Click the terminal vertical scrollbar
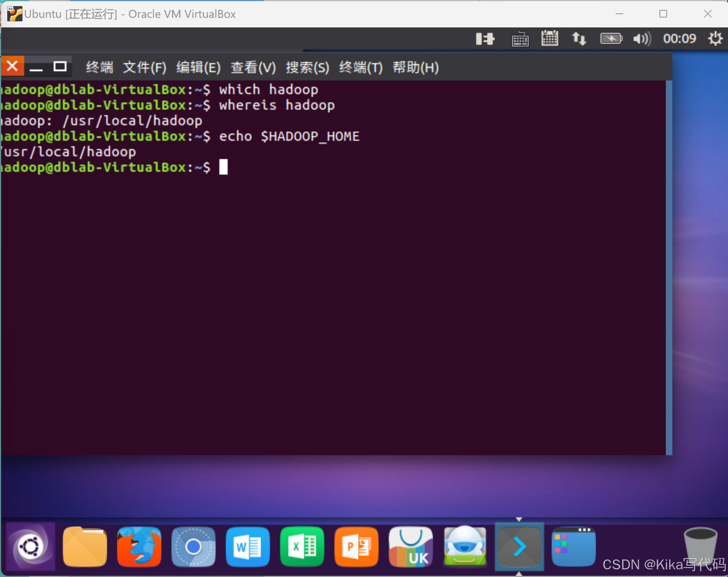The image size is (728, 577). (x=669, y=267)
